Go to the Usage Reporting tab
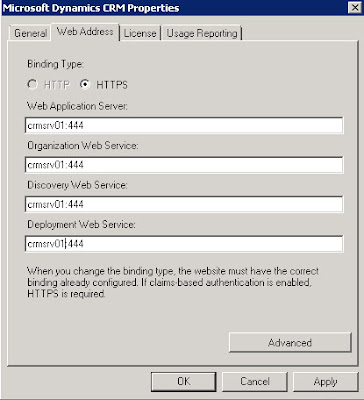 click(x=202, y=33)
